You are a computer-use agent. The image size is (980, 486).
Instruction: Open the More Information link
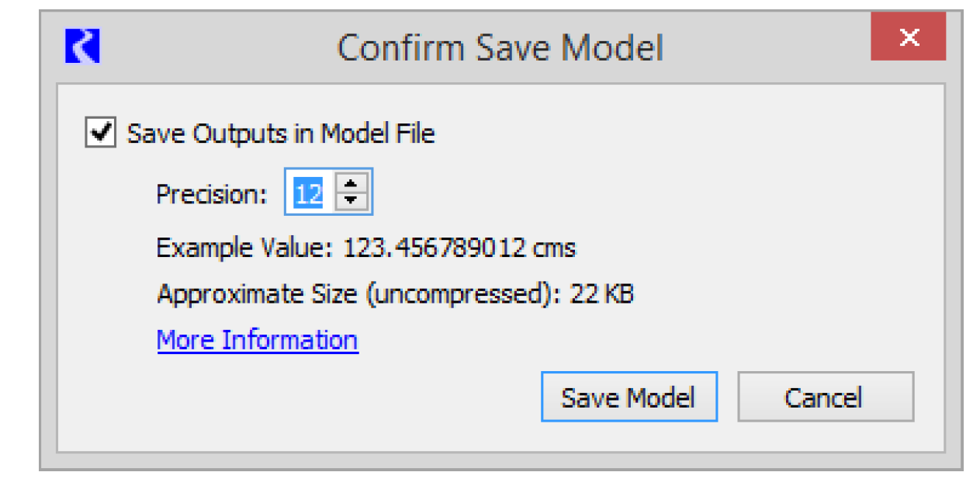tap(257, 340)
